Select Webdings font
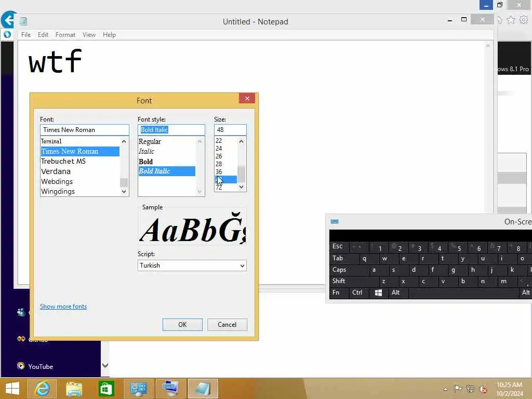 point(80,181)
